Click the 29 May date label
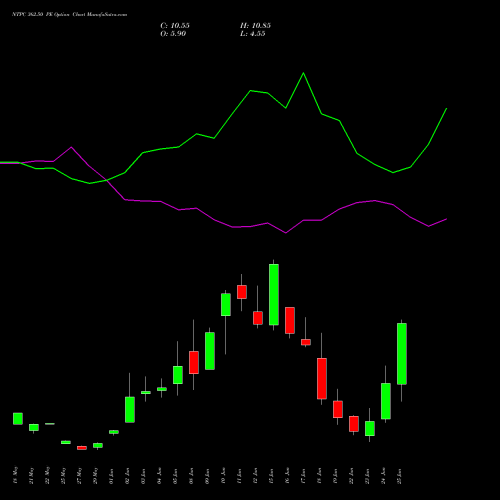 point(95,475)
